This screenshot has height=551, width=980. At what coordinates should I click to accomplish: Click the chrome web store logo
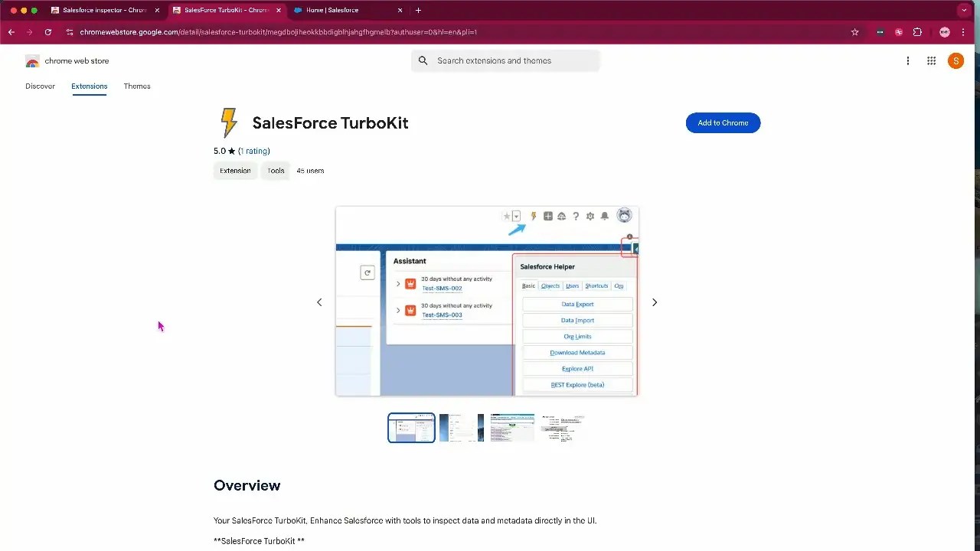(67, 60)
